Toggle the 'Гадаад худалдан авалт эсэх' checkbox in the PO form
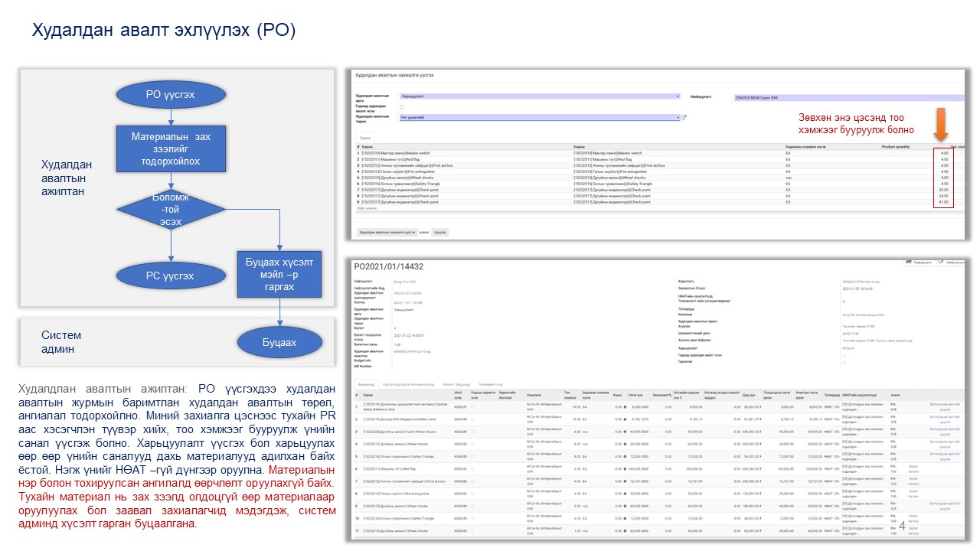980x551 pixels. pyautogui.click(x=844, y=356)
